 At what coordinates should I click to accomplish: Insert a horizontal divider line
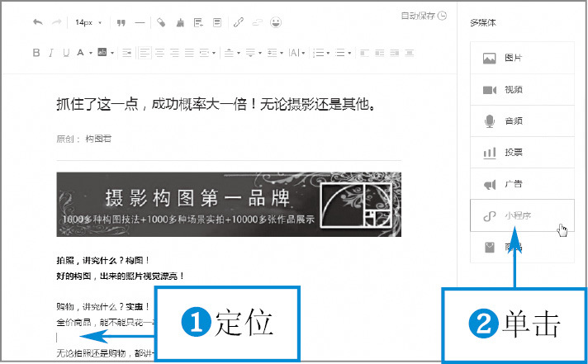point(140,23)
